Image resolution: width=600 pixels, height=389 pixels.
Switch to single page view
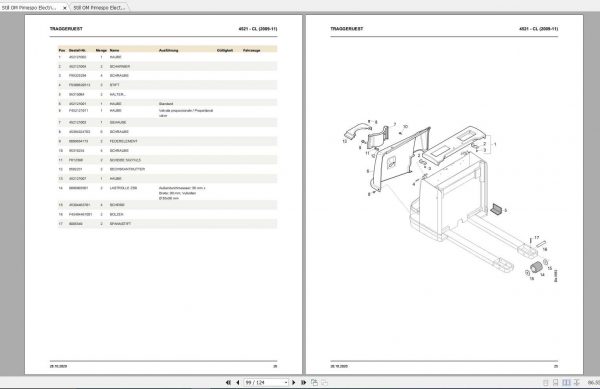[546, 382]
